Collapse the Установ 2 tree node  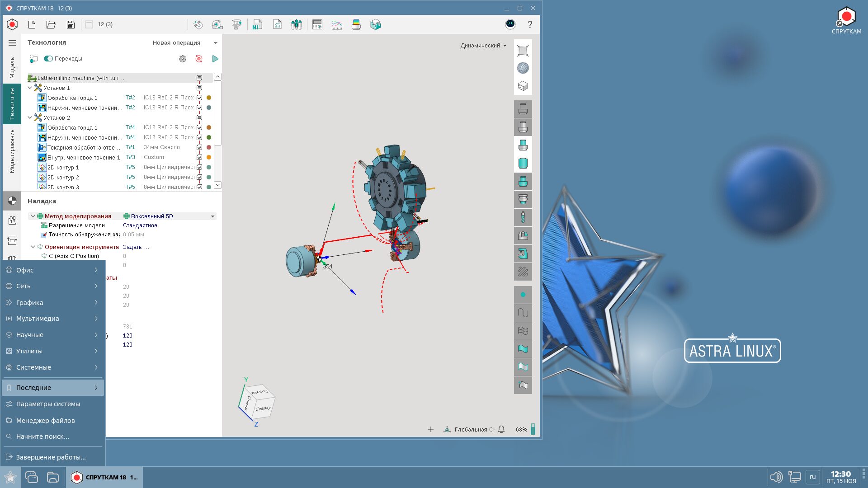(x=30, y=117)
